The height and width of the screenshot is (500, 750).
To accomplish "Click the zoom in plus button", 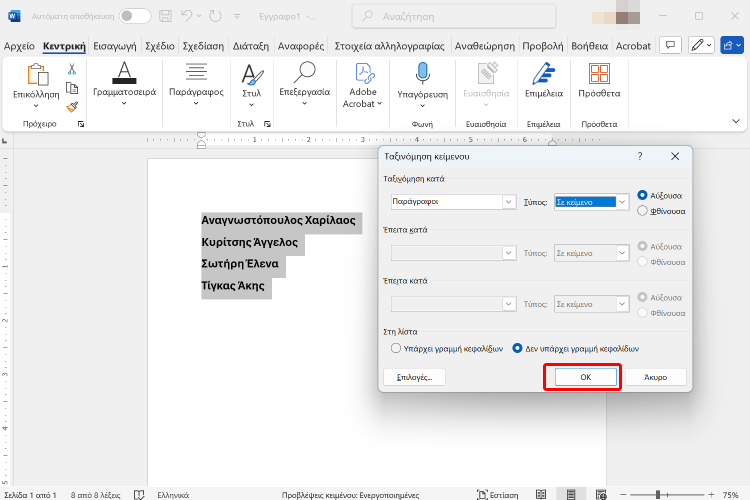I will (x=711, y=494).
